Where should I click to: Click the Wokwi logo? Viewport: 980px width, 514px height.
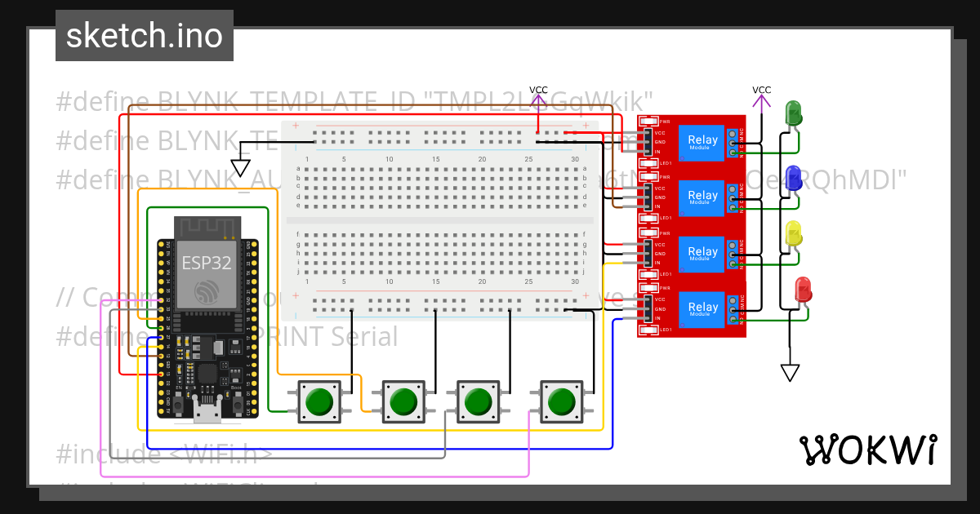tap(867, 450)
